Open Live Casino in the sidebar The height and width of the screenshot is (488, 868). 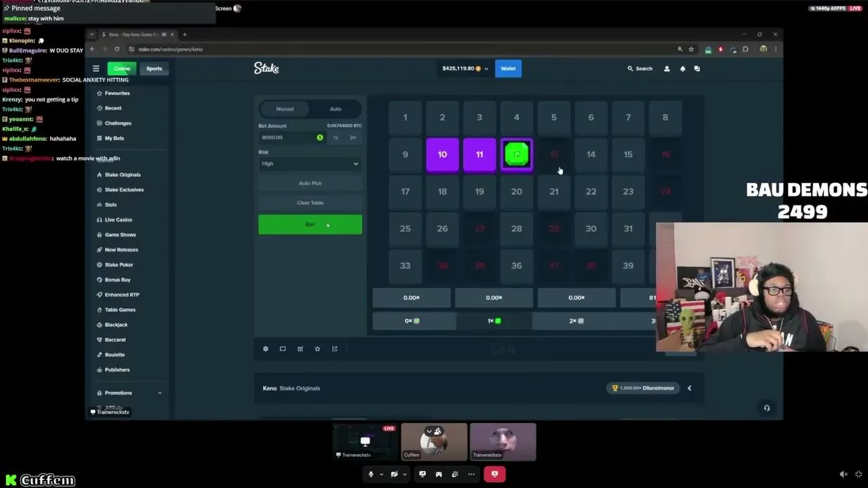coord(114,220)
